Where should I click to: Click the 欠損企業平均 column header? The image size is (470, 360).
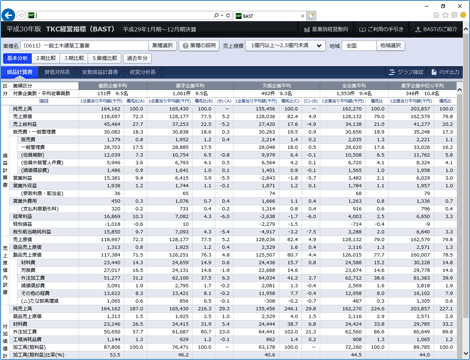coord(277,86)
